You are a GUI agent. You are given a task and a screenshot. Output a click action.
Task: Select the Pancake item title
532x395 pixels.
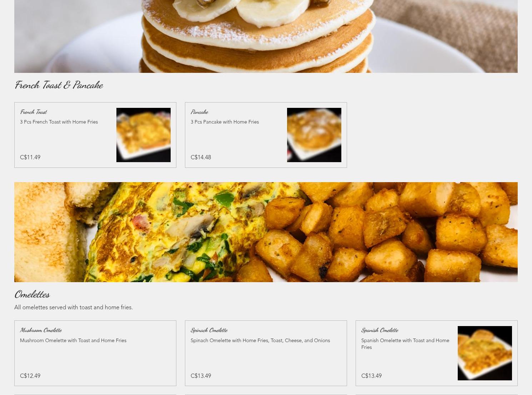199,112
